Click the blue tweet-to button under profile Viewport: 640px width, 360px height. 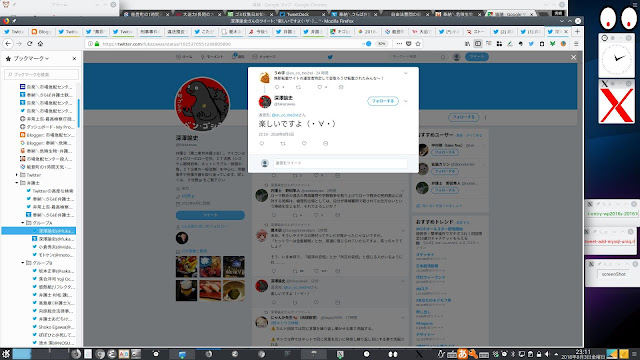(210, 215)
